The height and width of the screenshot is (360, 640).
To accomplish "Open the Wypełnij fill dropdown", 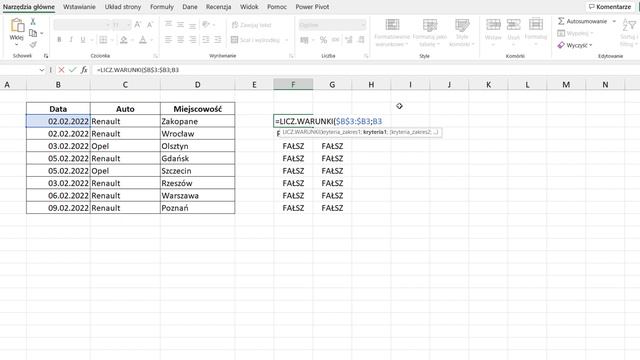I will tap(575, 33).
